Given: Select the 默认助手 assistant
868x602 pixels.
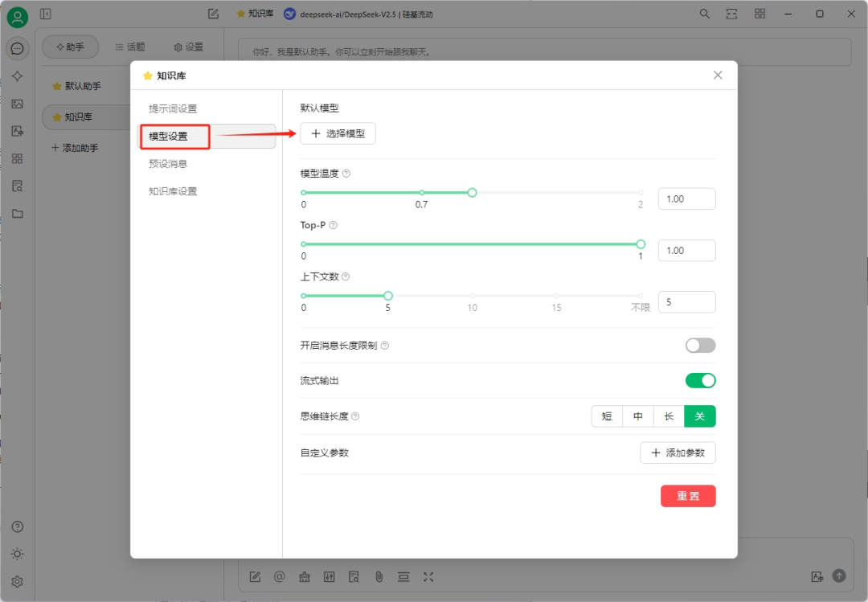Looking at the screenshot, I should coord(82,86).
